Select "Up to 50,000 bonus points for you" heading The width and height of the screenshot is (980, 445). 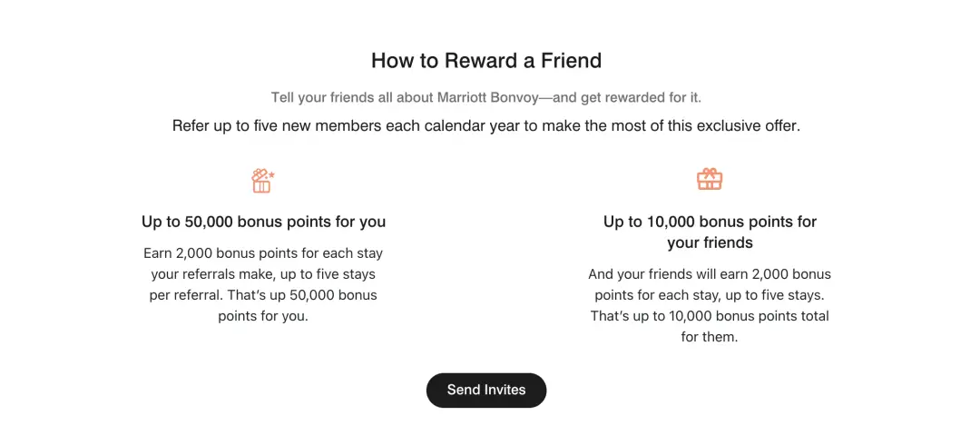tap(263, 222)
